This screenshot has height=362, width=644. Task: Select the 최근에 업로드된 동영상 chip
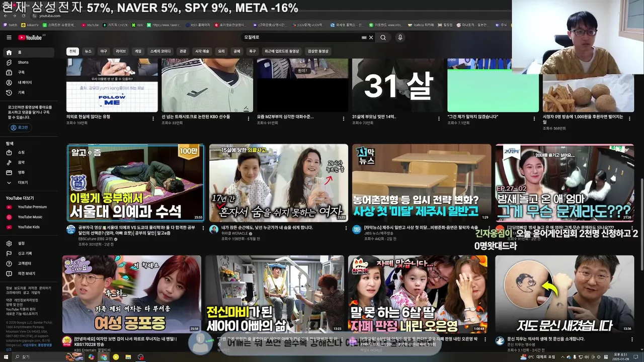tap(281, 51)
